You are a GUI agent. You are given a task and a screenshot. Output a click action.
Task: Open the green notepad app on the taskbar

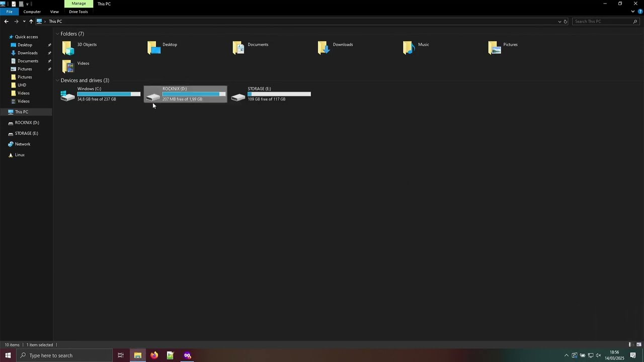171,355
